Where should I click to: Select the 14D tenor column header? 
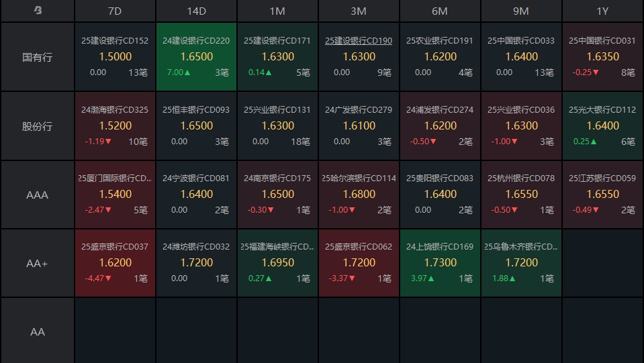click(x=196, y=11)
